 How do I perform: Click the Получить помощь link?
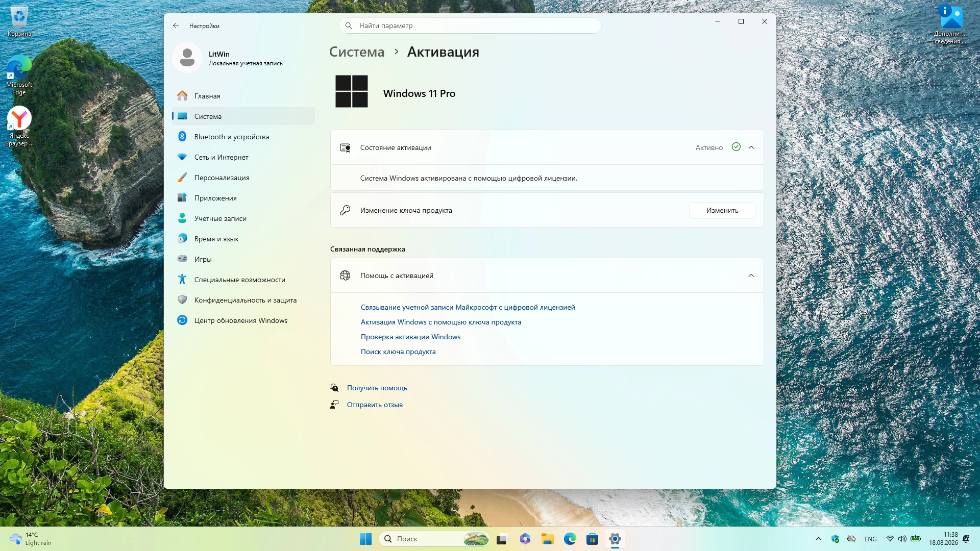[377, 388]
